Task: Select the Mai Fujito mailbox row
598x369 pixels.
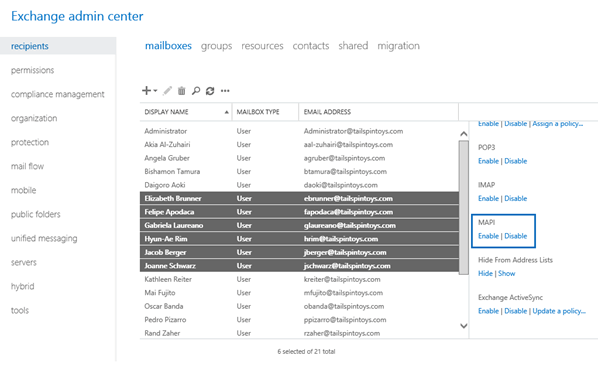Action: pyautogui.click(x=299, y=293)
